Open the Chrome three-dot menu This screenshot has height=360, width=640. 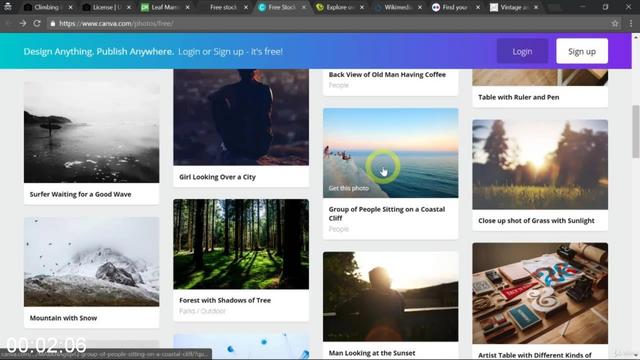click(631, 24)
